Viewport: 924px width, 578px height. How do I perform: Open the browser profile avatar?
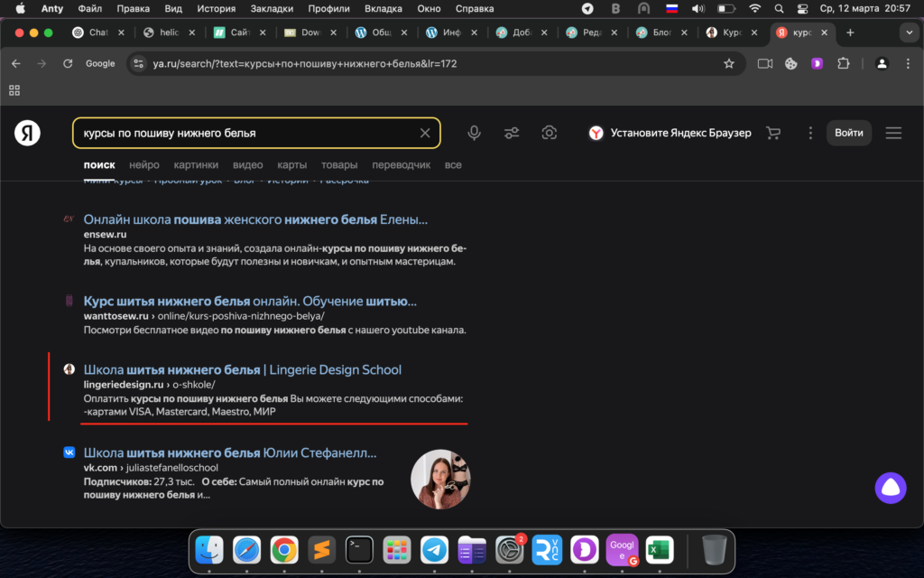pyautogui.click(x=882, y=64)
